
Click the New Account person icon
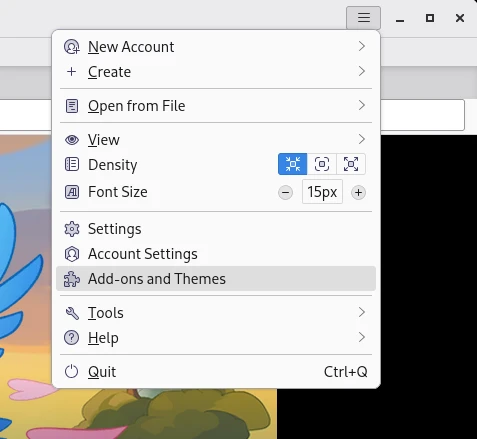(72, 47)
